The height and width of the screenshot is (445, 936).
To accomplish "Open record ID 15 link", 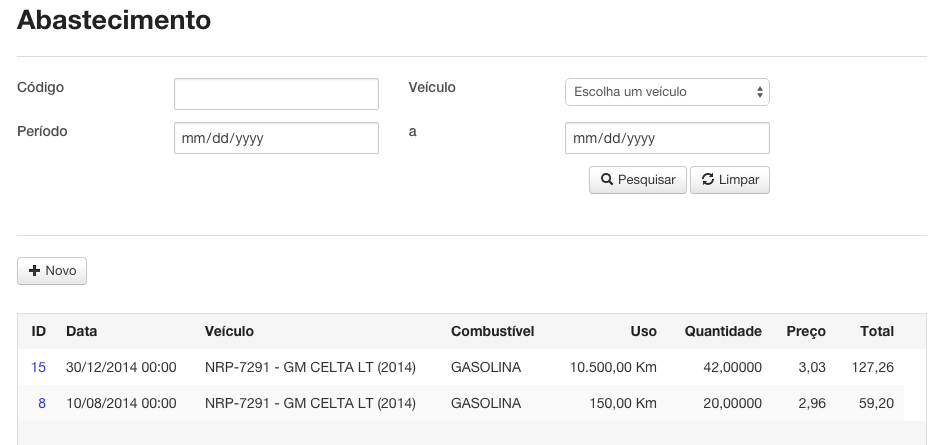I will click(x=38, y=367).
